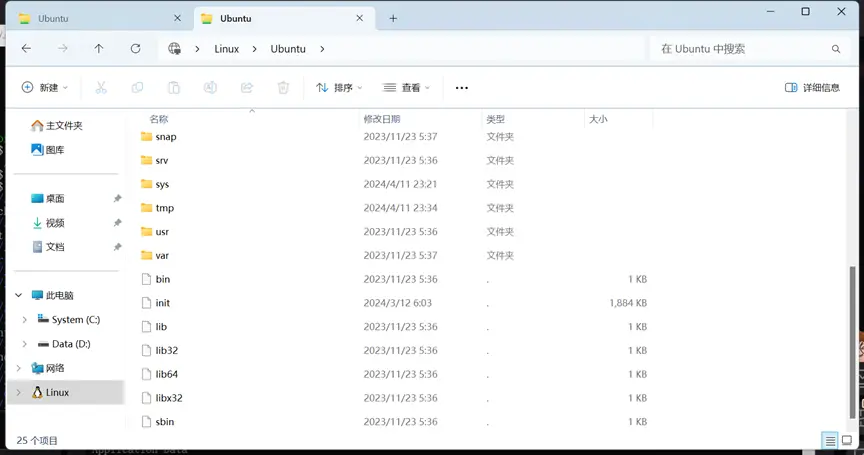This screenshot has width=864, height=455.
Task: Open the 新建 dropdown menu
Action: (x=45, y=88)
